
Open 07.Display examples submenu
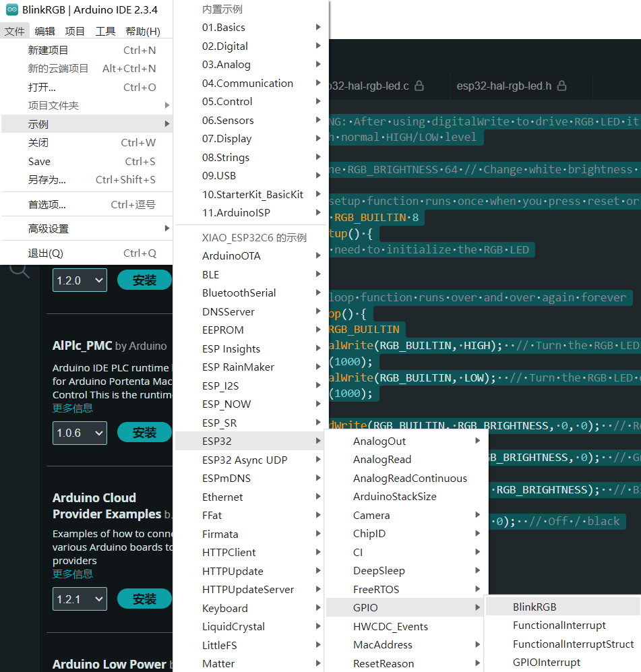[251, 138]
